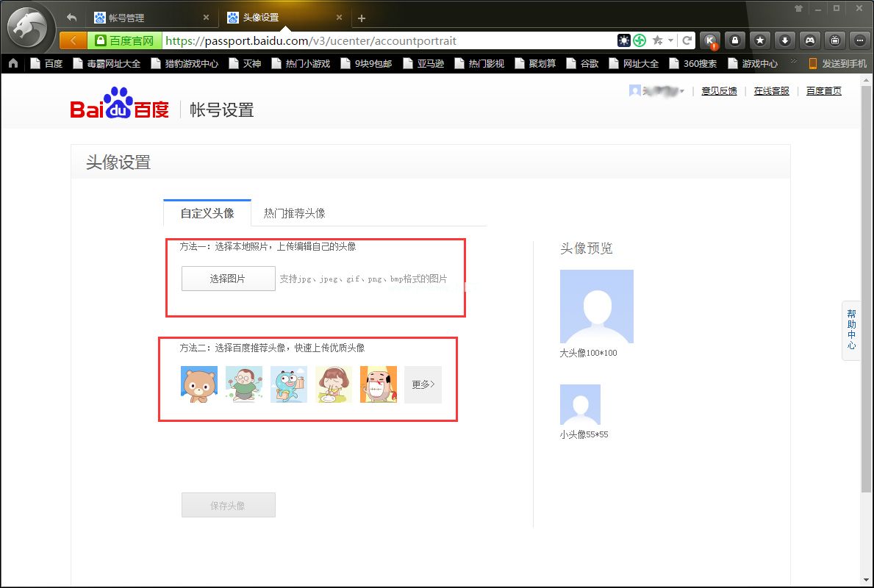The image size is (874, 588).
Task: Reload the page with the refresh icon
Action: [686, 40]
